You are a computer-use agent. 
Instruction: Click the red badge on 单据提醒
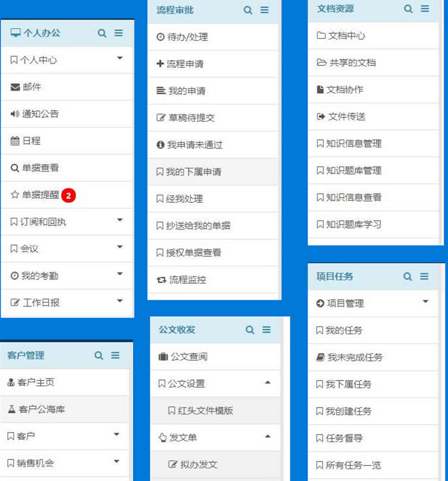68,195
